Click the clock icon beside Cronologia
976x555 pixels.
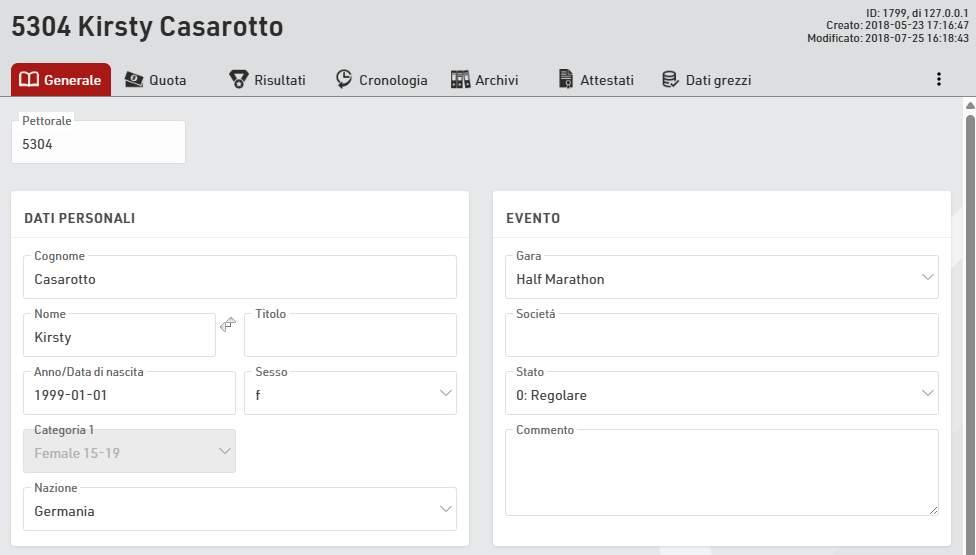pos(344,80)
